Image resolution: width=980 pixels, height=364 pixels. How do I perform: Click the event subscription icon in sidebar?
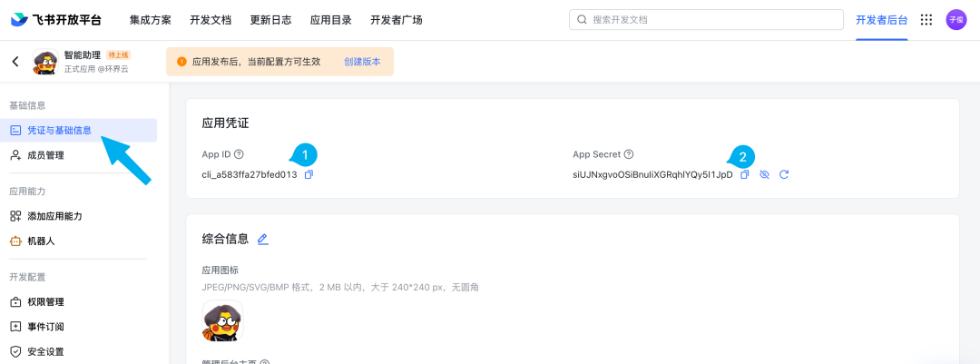tap(16, 327)
